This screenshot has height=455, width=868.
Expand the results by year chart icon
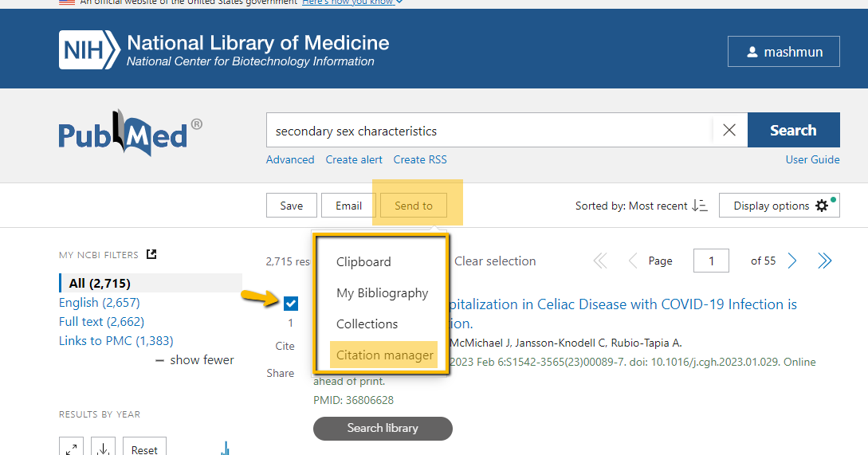point(72,449)
